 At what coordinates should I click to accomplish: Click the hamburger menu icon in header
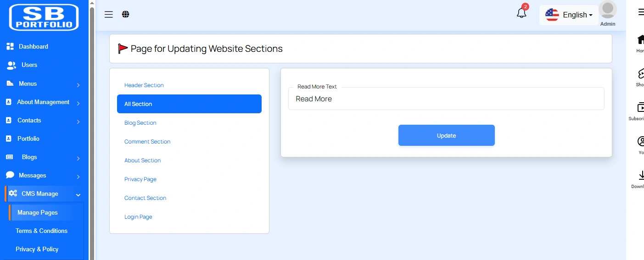point(109,14)
